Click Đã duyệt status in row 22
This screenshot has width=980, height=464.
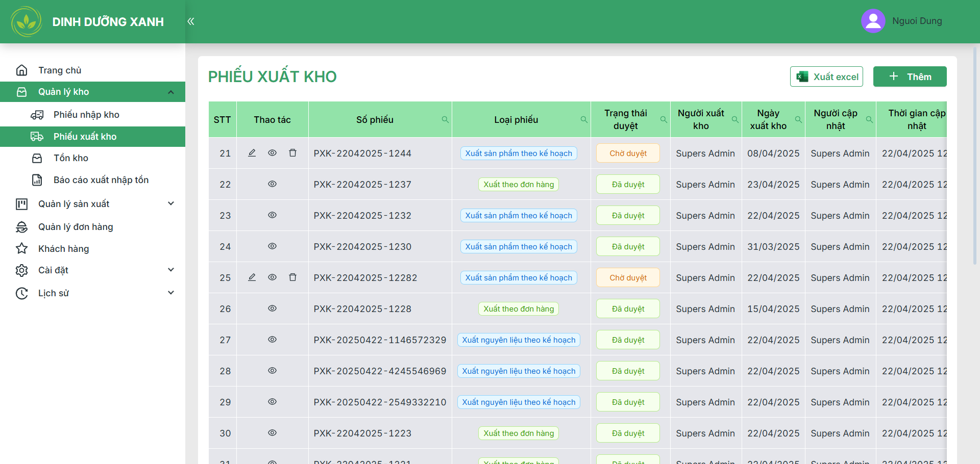point(628,185)
